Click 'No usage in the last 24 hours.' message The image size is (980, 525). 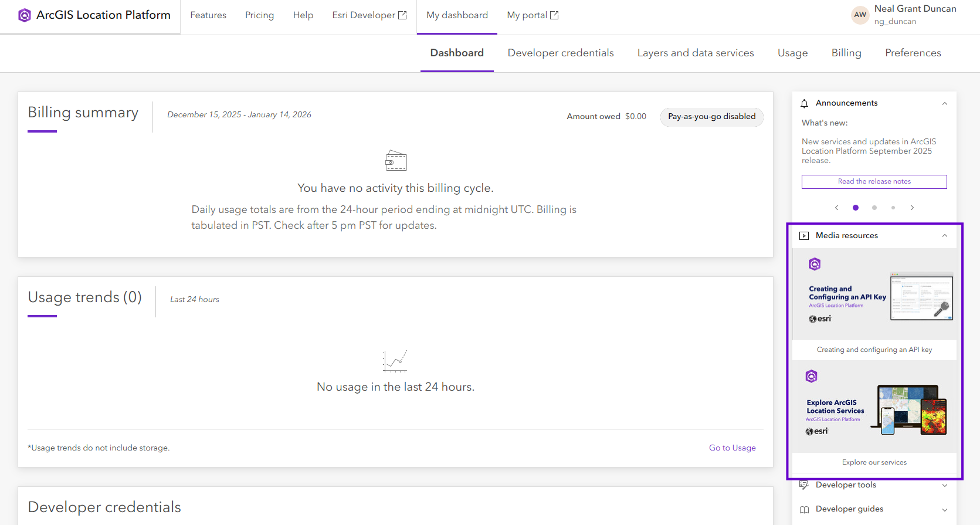(395, 387)
